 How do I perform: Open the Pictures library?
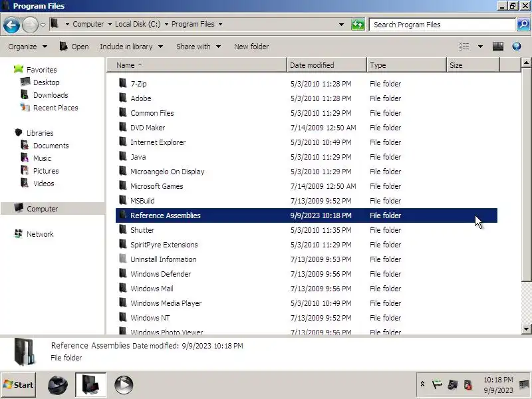(x=46, y=171)
